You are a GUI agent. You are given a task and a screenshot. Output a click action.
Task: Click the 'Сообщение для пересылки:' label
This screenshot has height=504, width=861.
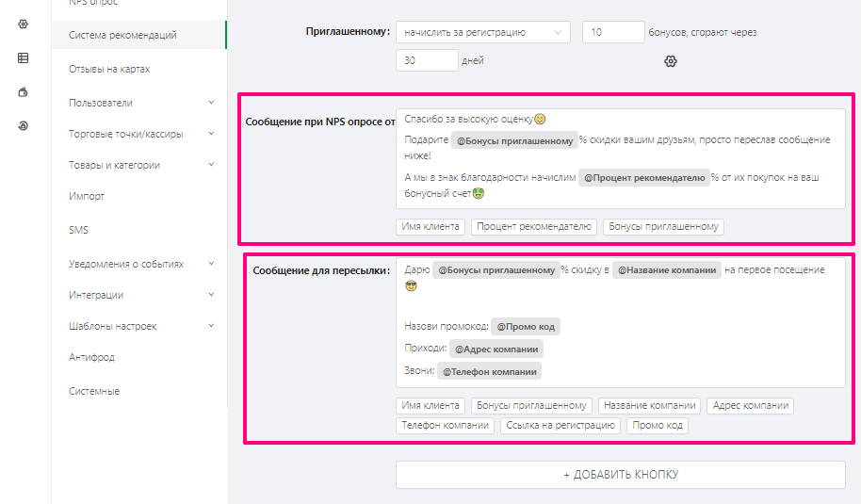(x=321, y=270)
